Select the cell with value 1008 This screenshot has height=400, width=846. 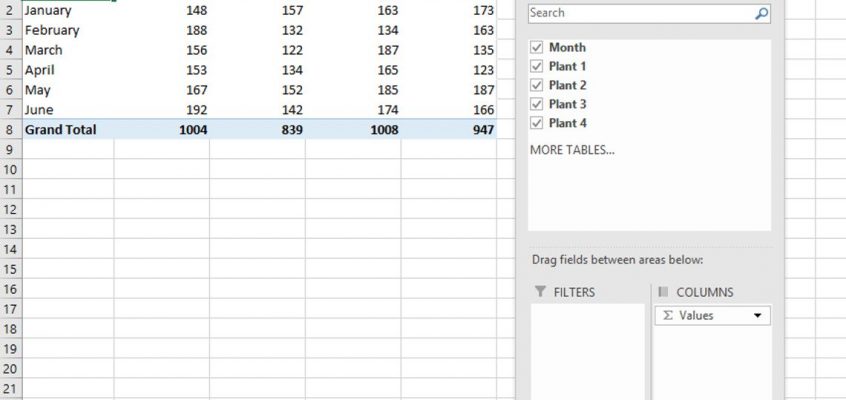coord(353,130)
